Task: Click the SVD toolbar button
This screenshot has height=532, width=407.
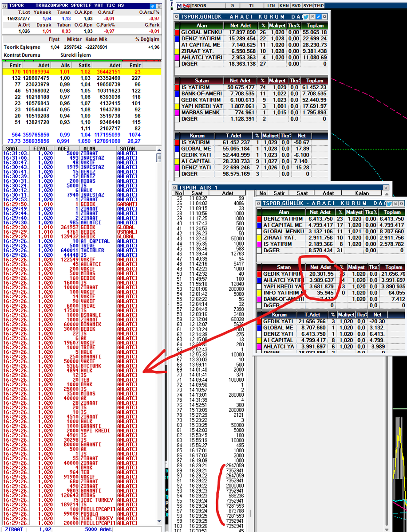Action: pyautogui.click(x=296, y=6)
